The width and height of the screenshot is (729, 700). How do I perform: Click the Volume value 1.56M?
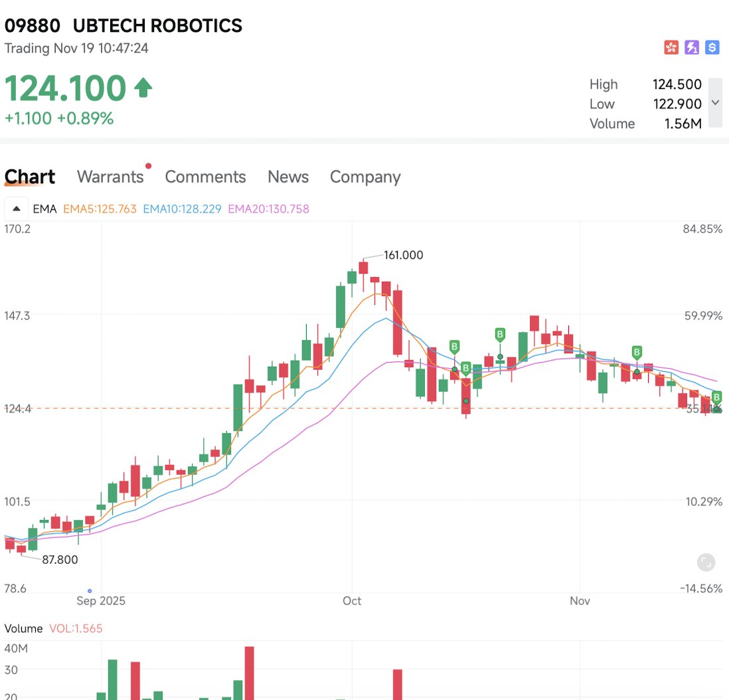(683, 124)
